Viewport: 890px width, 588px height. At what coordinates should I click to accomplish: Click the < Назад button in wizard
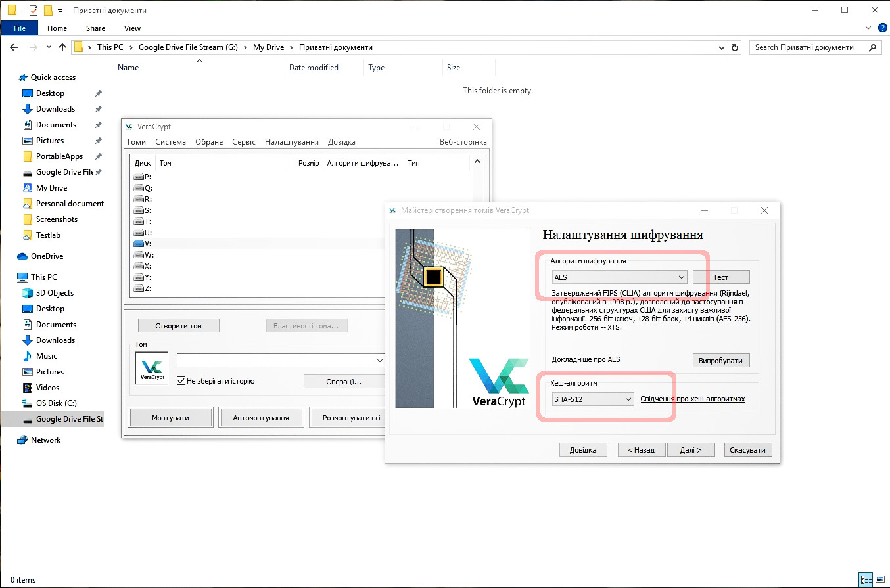coord(641,450)
